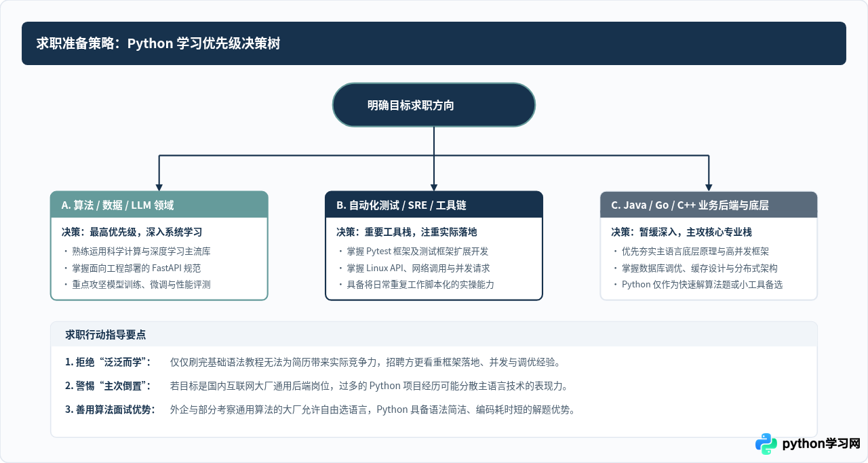Click 熟练运用科学计算与深度学习主流库
Viewport: 868px width, 463px height.
point(141,251)
